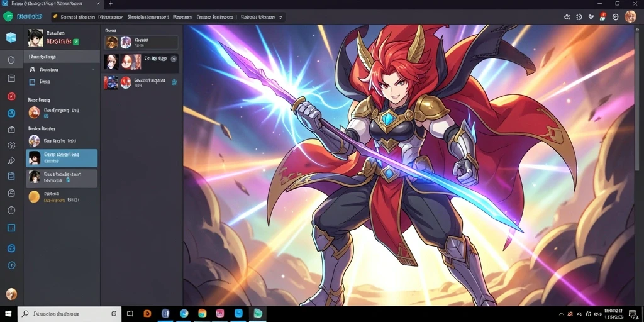
Task: Click the four-circle cluster icon in sidebar
Action: [11, 145]
